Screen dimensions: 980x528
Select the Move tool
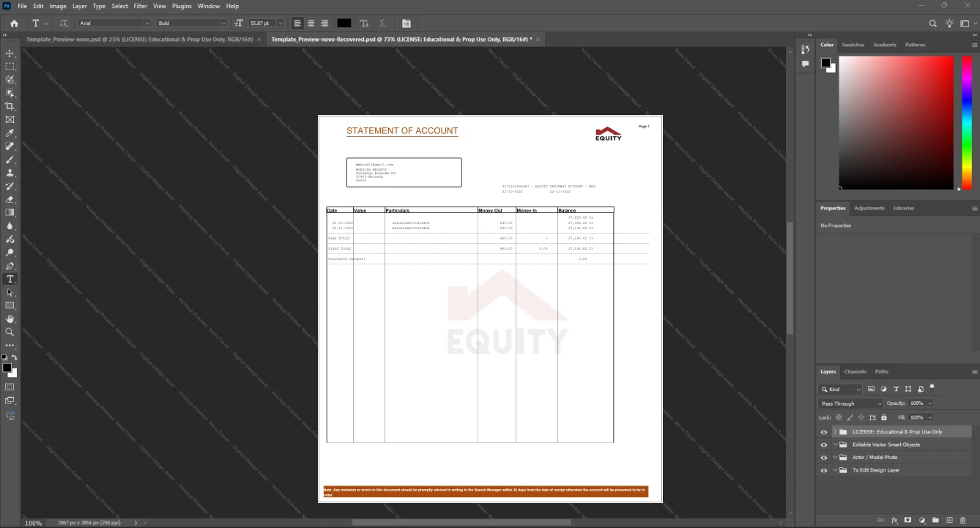pyautogui.click(x=10, y=53)
